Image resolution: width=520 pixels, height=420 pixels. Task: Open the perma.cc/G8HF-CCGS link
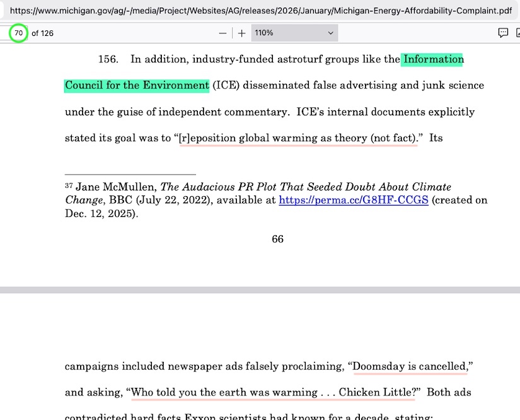click(x=354, y=201)
